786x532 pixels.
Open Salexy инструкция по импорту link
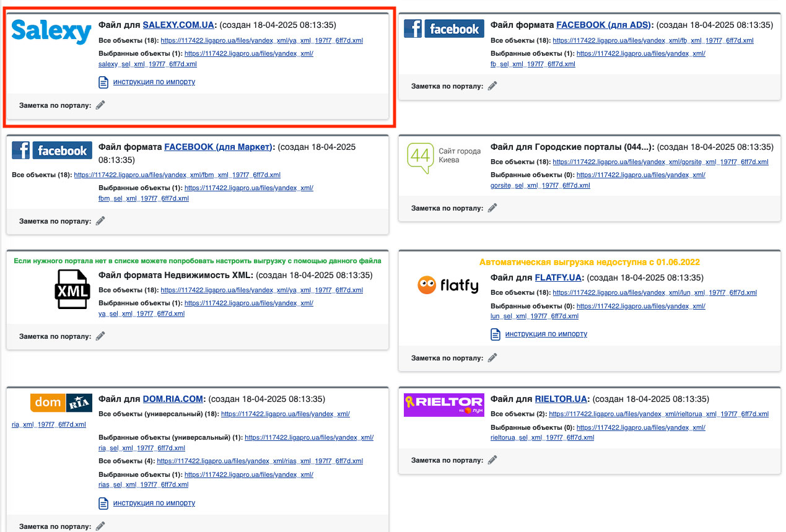point(154,82)
